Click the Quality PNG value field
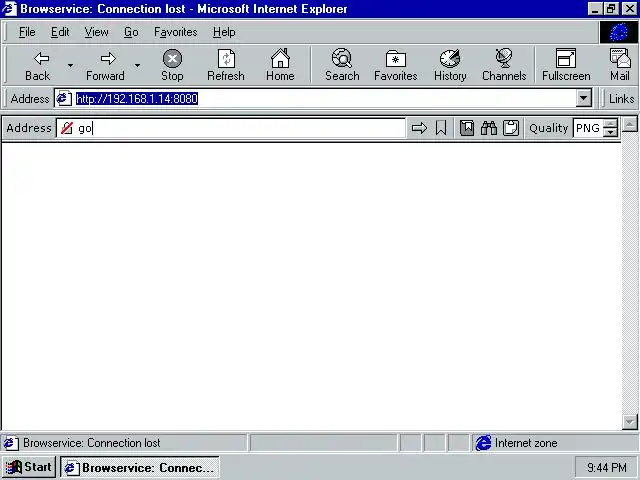This screenshot has height=480, width=640. tap(588, 128)
